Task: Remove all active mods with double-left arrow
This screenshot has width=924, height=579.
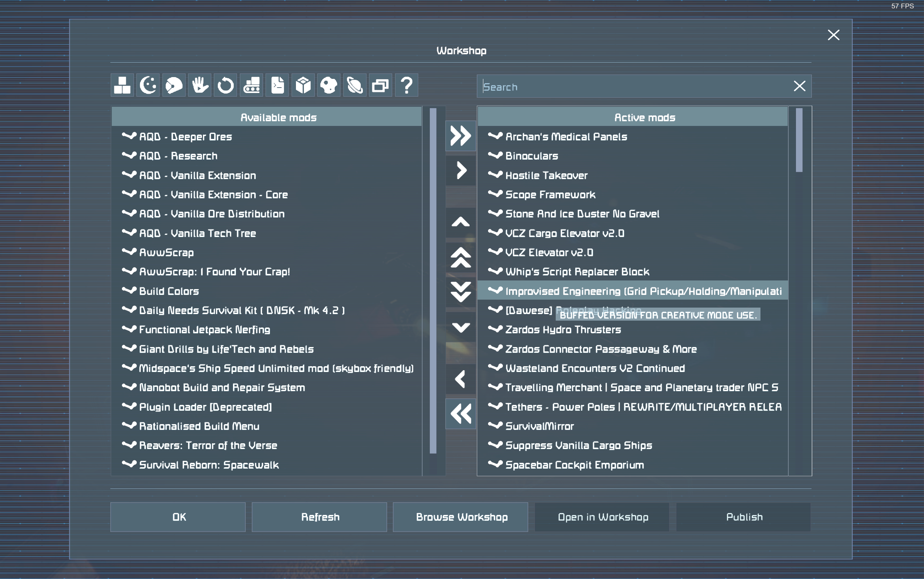Action: (x=461, y=414)
